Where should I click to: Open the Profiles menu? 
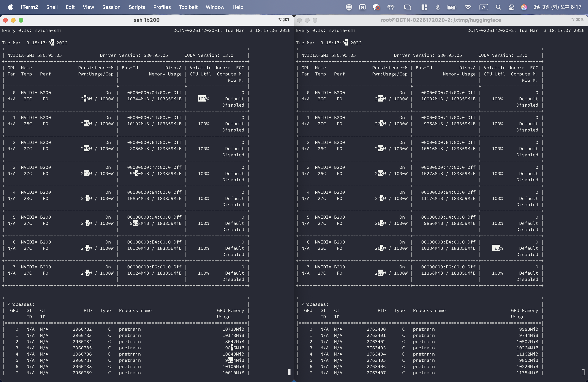tap(162, 7)
